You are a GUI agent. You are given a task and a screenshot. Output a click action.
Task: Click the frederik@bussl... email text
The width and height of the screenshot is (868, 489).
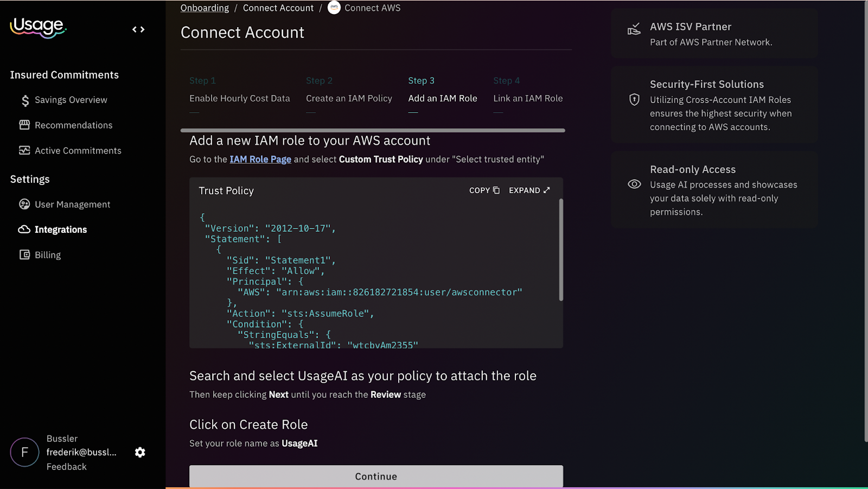81,452
